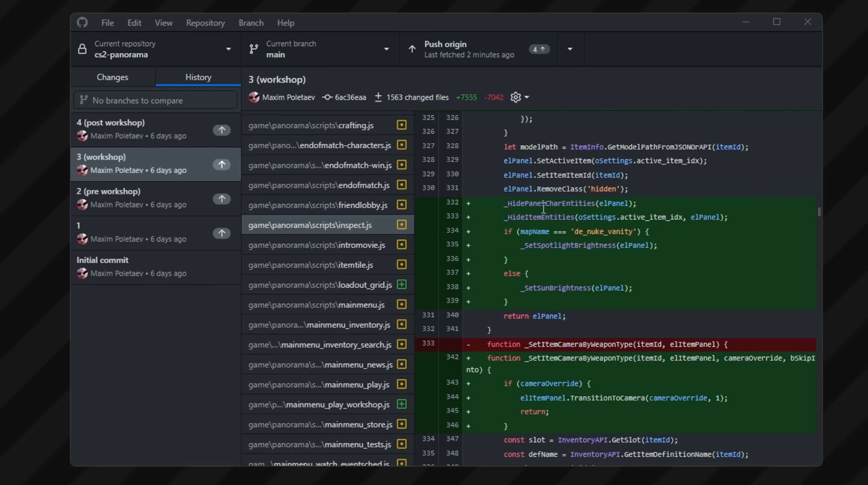Select commit 4 (post workshop)

[156, 130]
